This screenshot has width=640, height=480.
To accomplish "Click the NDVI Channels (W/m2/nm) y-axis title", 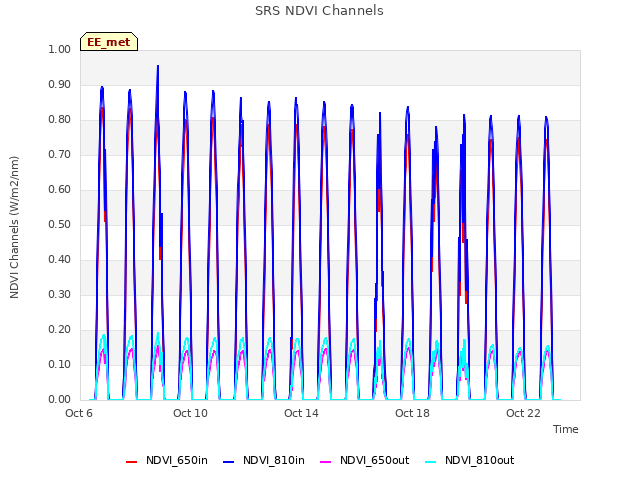I will pyautogui.click(x=14, y=227).
